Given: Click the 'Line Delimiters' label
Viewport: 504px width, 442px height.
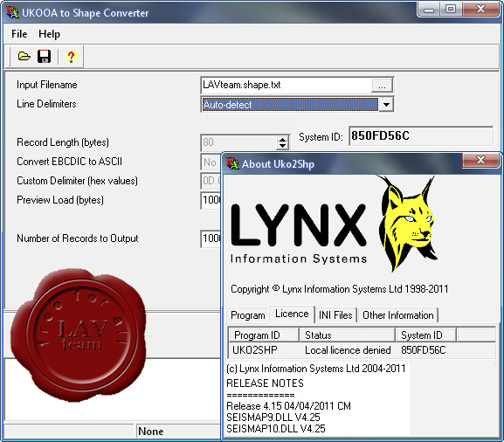Looking at the screenshot, I should [x=46, y=104].
